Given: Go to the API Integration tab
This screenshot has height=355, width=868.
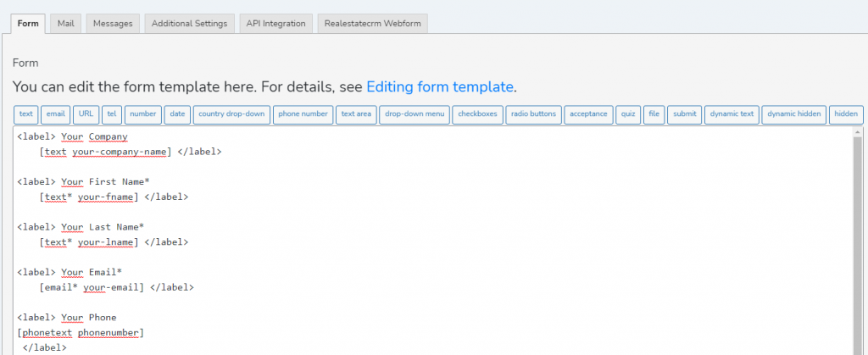Looking at the screenshot, I should (x=275, y=24).
